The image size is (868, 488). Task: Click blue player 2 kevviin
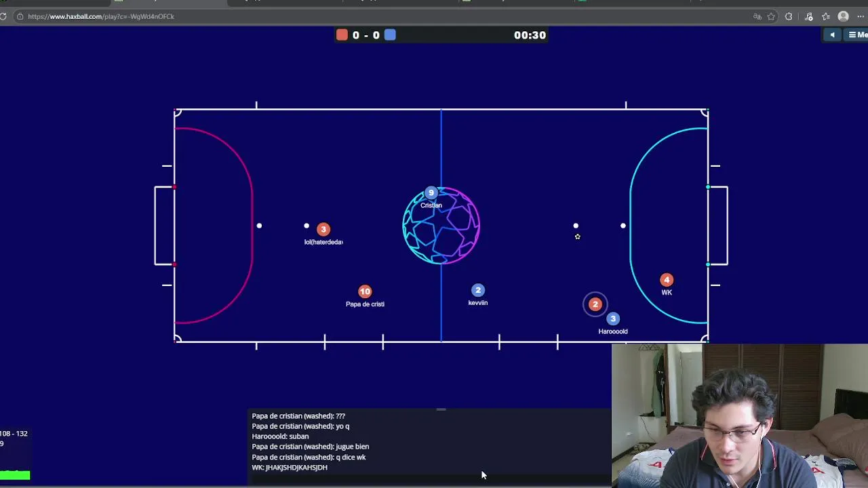[478, 290]
